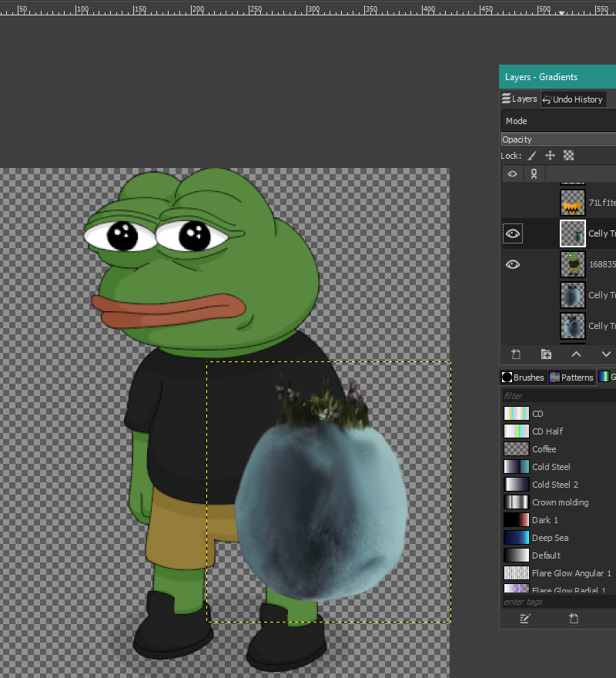Choose the Coffee gradient swatch
The image size is (616, 678).
516,449
